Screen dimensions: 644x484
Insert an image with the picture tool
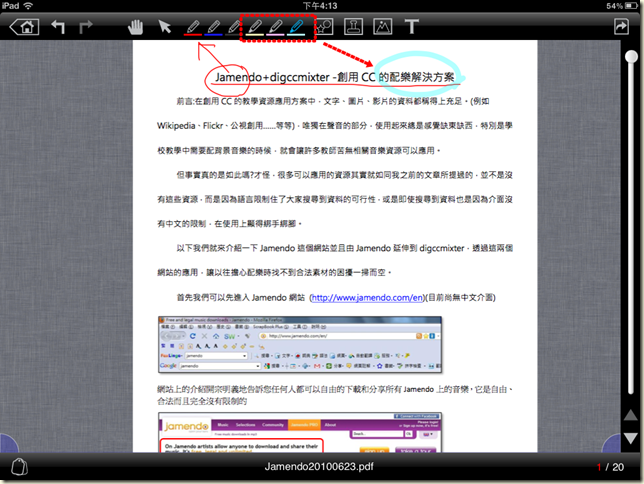coord(382,27)
